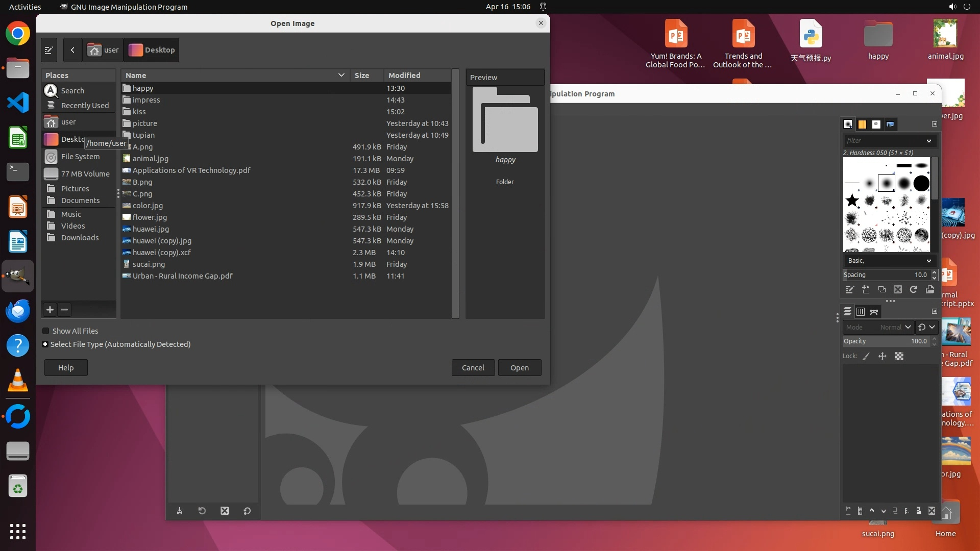Switch to the Channels tab

[x=861, y=312]
